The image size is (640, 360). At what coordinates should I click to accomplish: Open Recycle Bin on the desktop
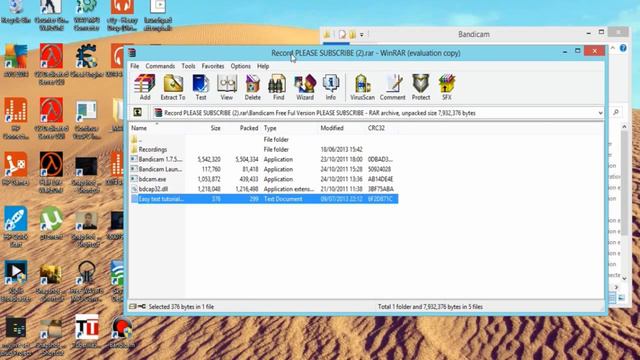[16, 12]
